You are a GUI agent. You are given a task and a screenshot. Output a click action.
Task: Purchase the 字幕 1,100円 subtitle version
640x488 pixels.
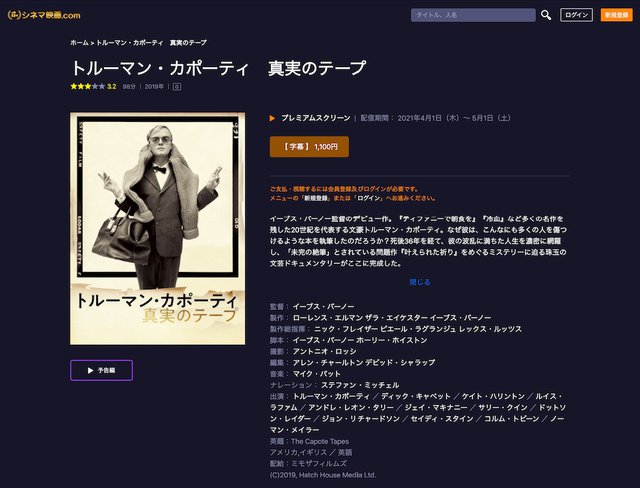click(309, 146)
